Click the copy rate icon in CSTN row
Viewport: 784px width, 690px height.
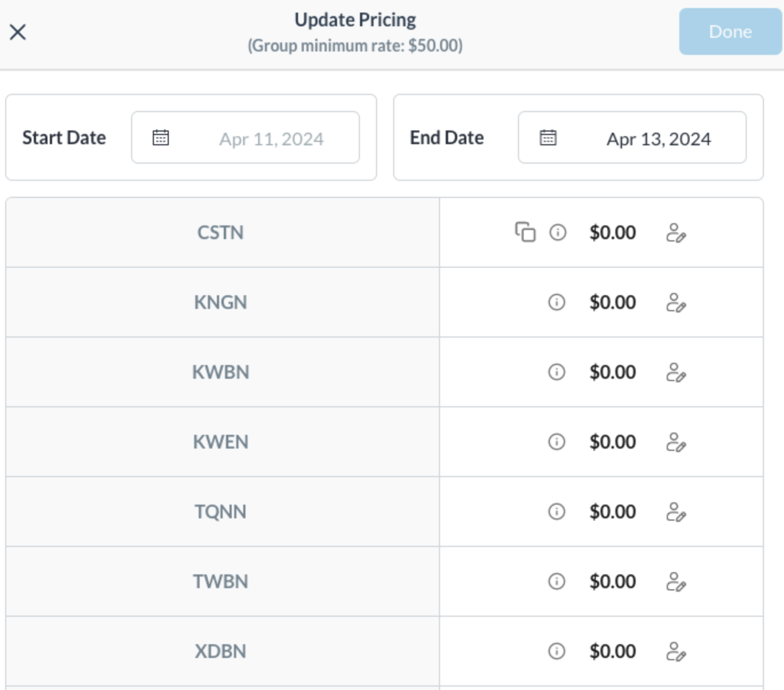[525, 232]
